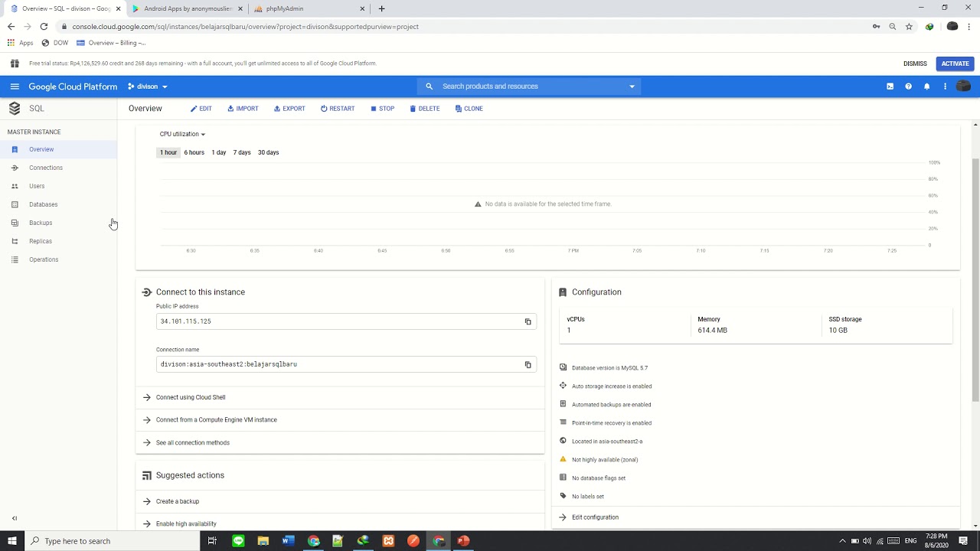The image size is (980, 551).
Task: Show hidden system tray icons
Action: [x=843, y=541]
